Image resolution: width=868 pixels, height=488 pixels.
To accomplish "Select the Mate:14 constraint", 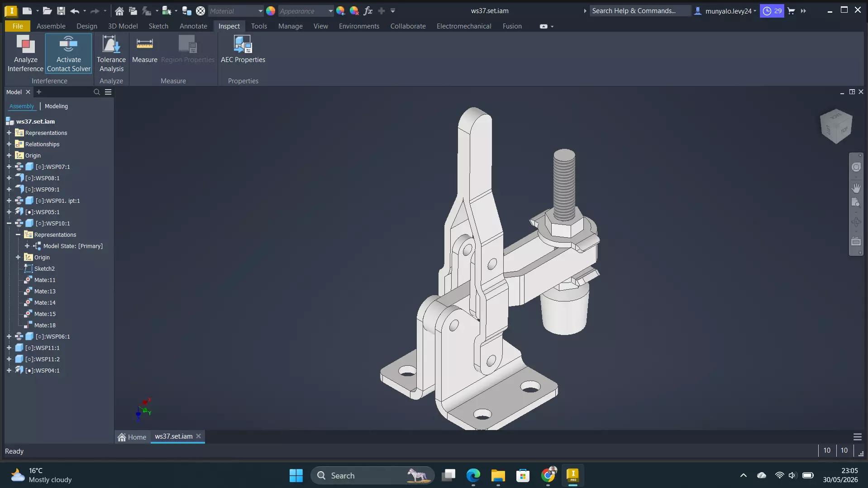I will coord(45,302).
